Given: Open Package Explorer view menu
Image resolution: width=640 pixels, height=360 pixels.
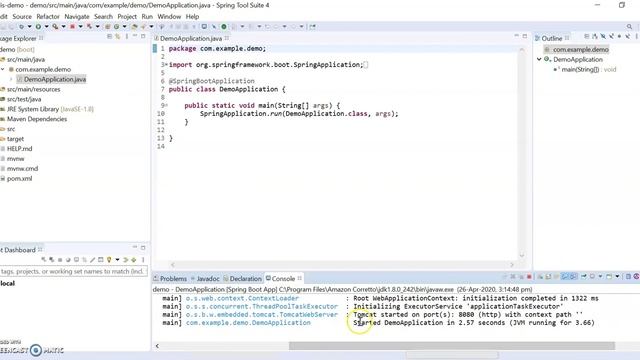Looking at the screenshot, I should coord(127,36).
